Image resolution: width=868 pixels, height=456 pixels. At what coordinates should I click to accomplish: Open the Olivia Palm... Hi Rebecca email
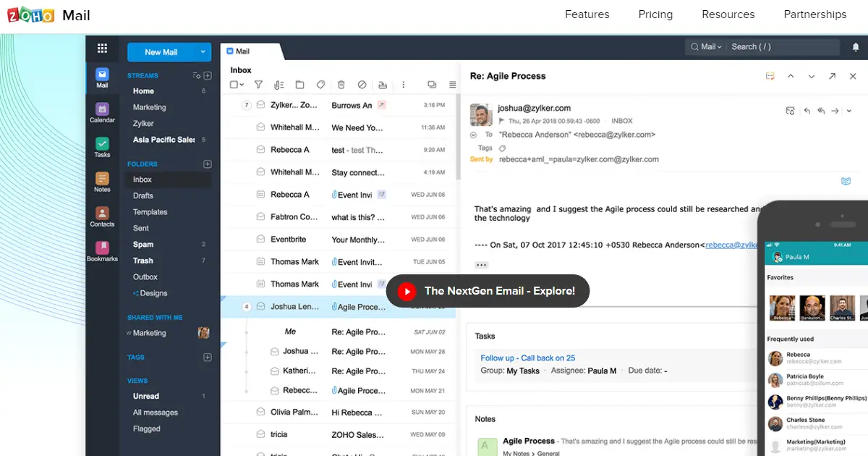[x=339, y=413]
